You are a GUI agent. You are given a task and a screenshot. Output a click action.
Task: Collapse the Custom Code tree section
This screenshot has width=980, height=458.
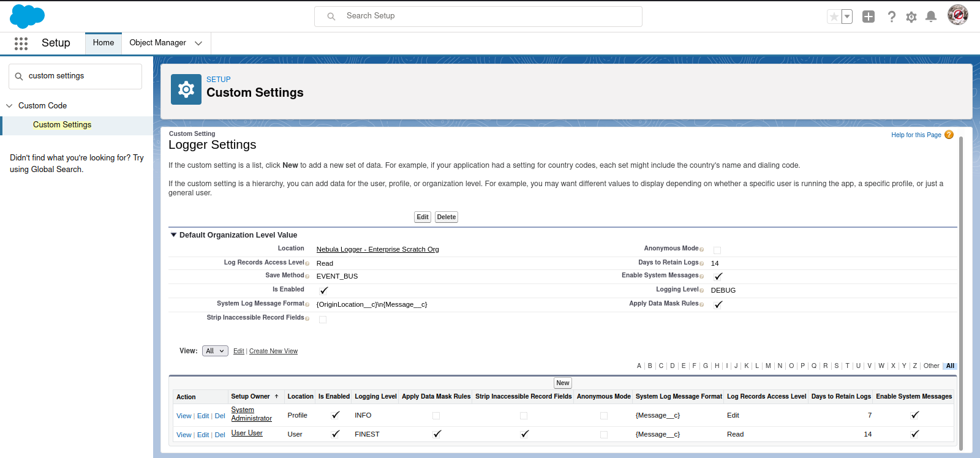9,106
